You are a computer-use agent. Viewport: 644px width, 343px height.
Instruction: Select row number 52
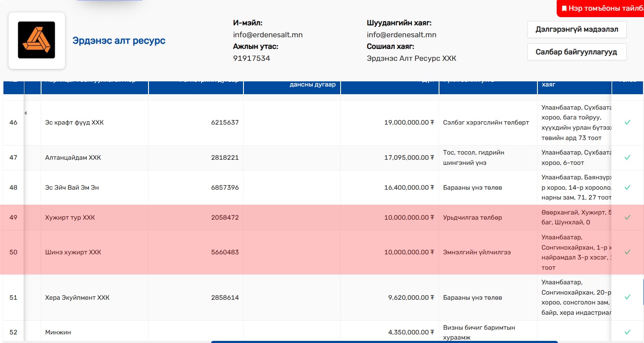coord(13,332)
